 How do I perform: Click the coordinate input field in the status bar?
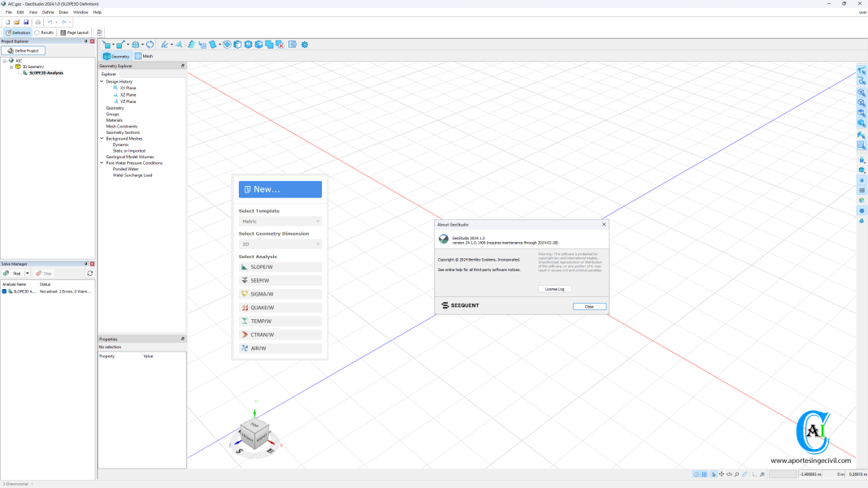pyautogui.click(x=783, y=474)
